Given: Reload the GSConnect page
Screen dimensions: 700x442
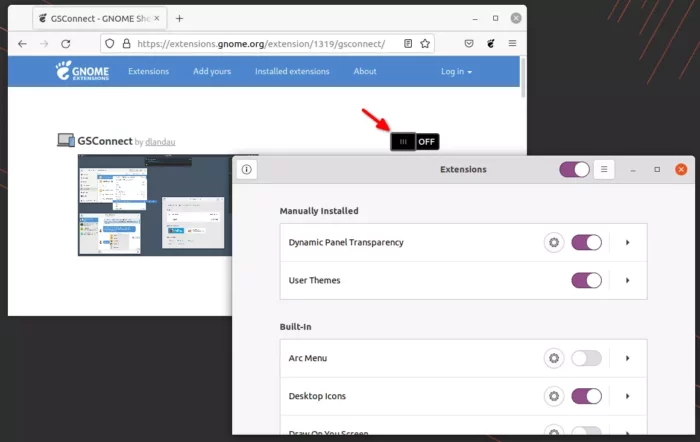Looking at the screenshot, I should tap(66, 44).
